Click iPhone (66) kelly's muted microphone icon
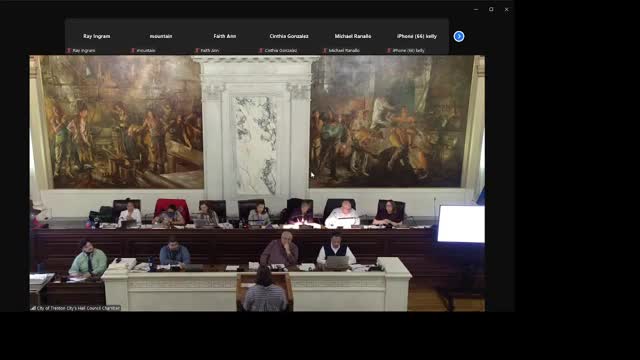The width and height of the screenshot is (640, 360). (x=389, y=51)
